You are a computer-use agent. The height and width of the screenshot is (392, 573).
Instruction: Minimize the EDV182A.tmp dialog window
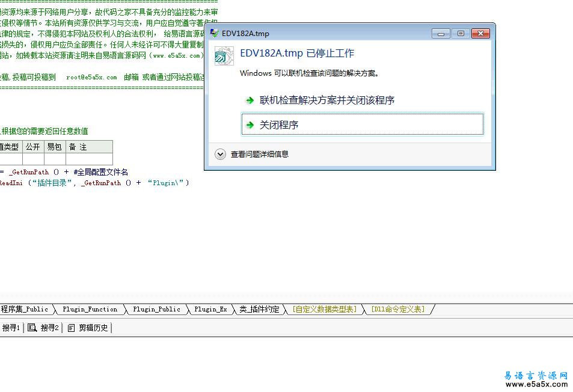coord(441,33)
